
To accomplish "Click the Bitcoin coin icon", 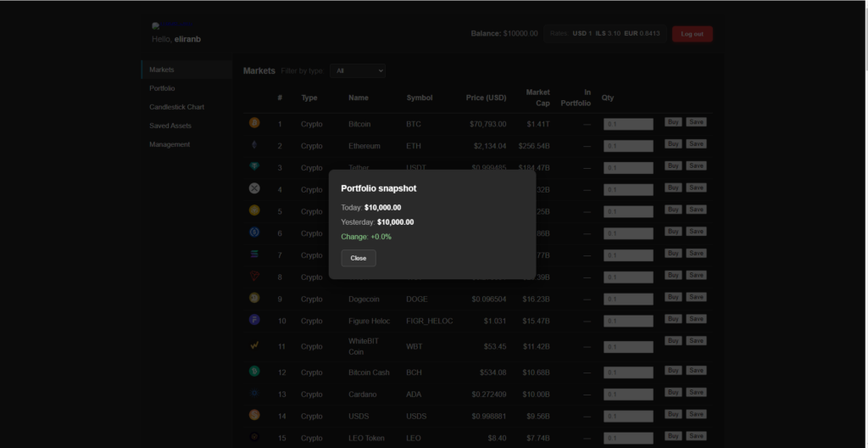I will coord(254,123).
